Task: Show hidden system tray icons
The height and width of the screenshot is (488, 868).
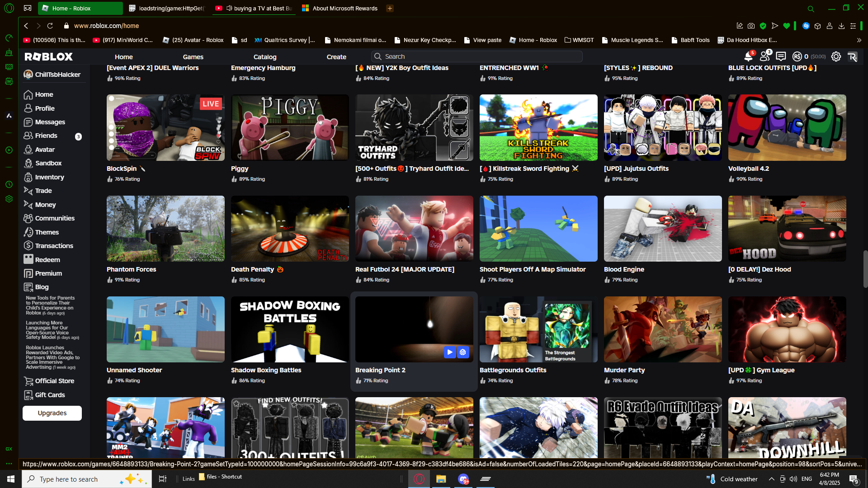Action: coord(771,479)
